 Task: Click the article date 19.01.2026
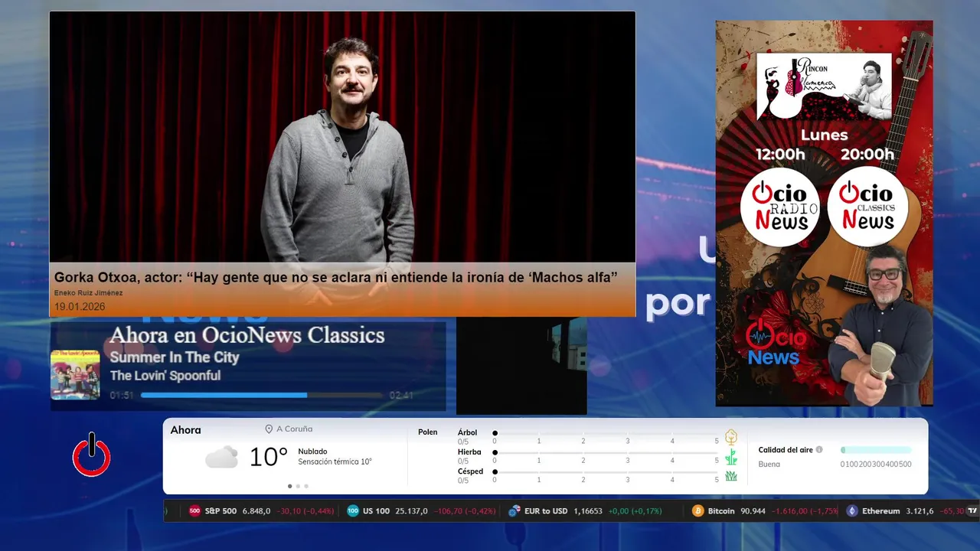[80, 306]
